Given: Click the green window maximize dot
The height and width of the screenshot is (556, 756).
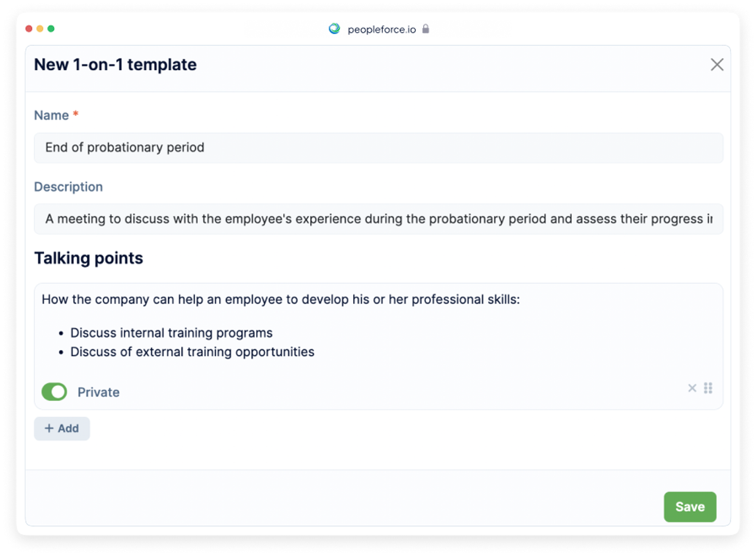Looking at the screenshot, I should [x=51, y=29].
